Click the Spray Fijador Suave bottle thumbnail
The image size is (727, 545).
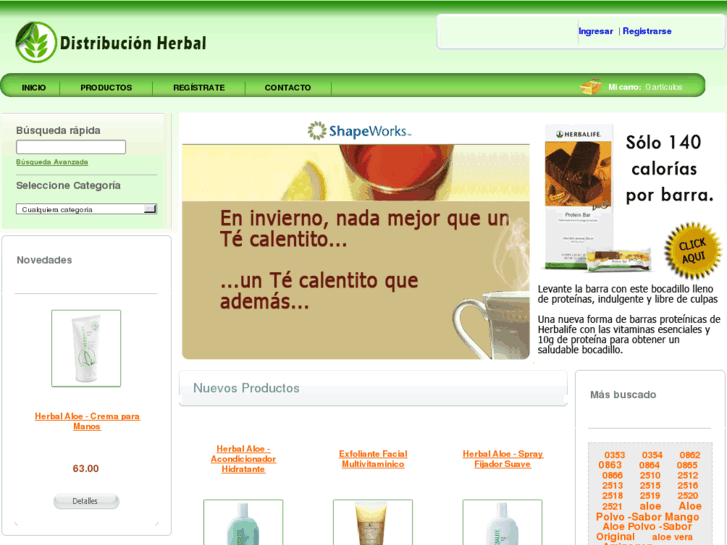coord(502,522)
